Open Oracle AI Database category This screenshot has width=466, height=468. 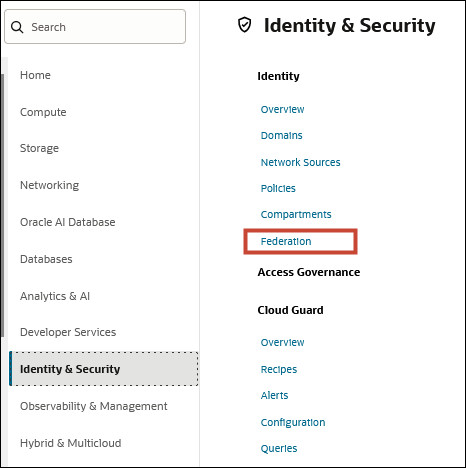click(68, 222)
